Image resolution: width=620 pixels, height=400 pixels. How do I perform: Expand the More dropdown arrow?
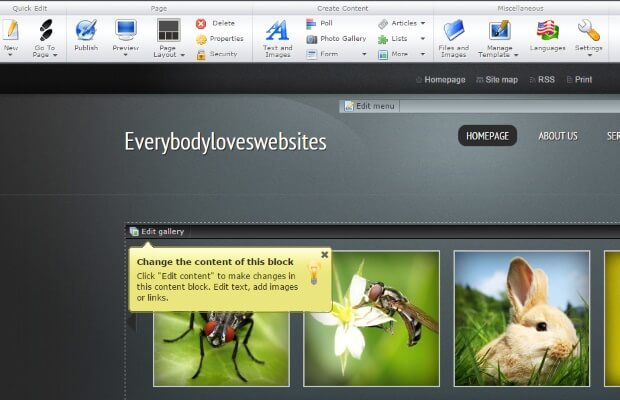pyautogui.click(x=423, y=54)
